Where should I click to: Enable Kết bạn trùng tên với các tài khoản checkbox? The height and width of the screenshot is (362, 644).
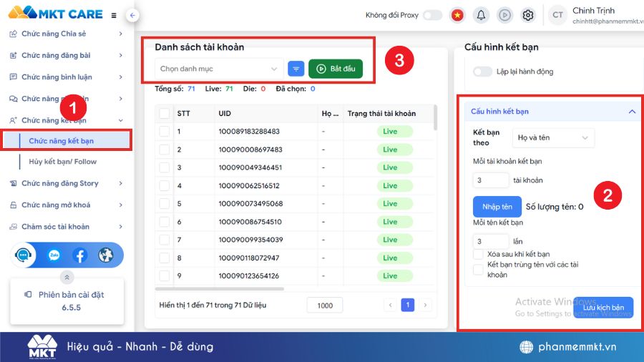478,270
